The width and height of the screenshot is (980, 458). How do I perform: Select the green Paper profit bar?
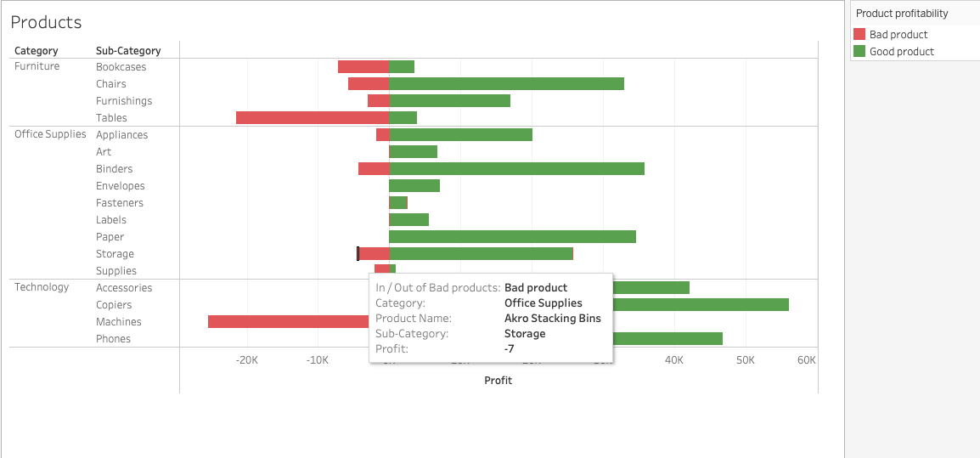tap(512, 237)
